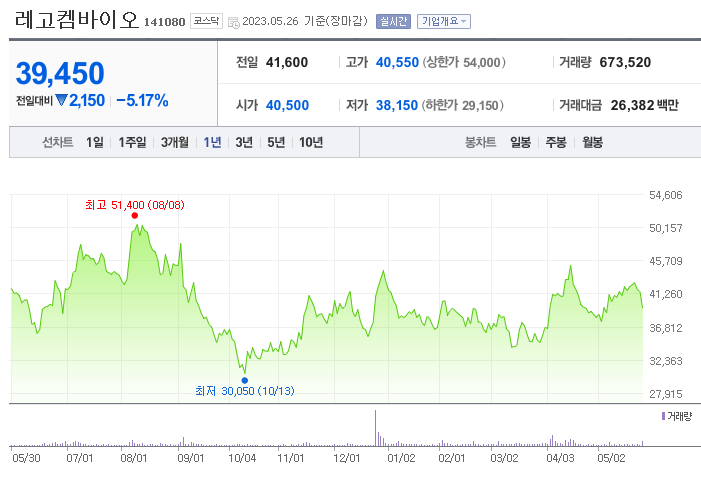Image resolution: width=701 pixels, height=479 pixels.
Task: Select the 5년 line chart tab
Action: (x=276, y=142)
